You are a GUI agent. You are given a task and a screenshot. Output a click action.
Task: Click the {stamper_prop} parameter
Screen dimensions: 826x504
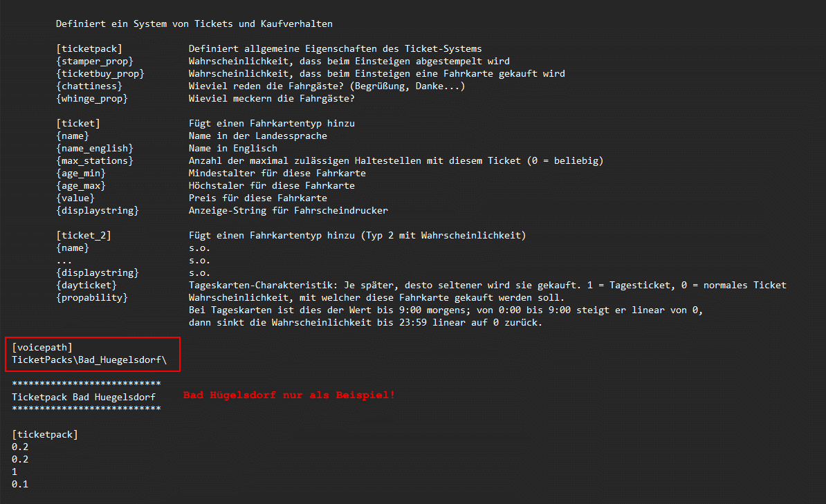coord(95,61)
